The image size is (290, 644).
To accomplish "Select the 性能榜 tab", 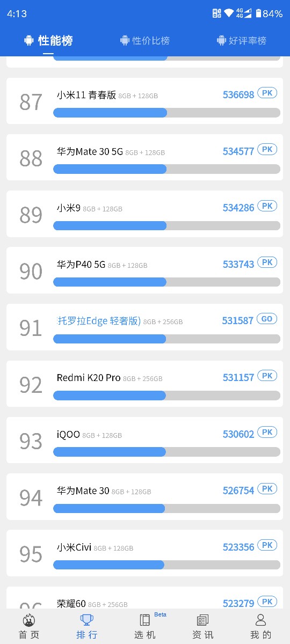I will coord(48,40).
